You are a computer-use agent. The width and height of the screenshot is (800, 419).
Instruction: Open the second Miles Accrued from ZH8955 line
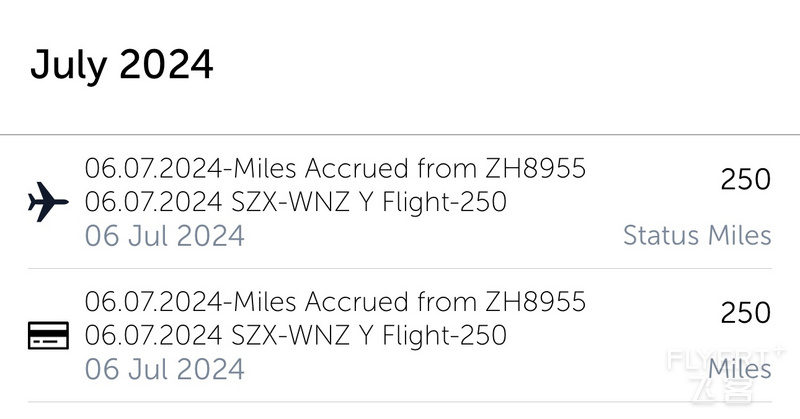click(335, 301)
